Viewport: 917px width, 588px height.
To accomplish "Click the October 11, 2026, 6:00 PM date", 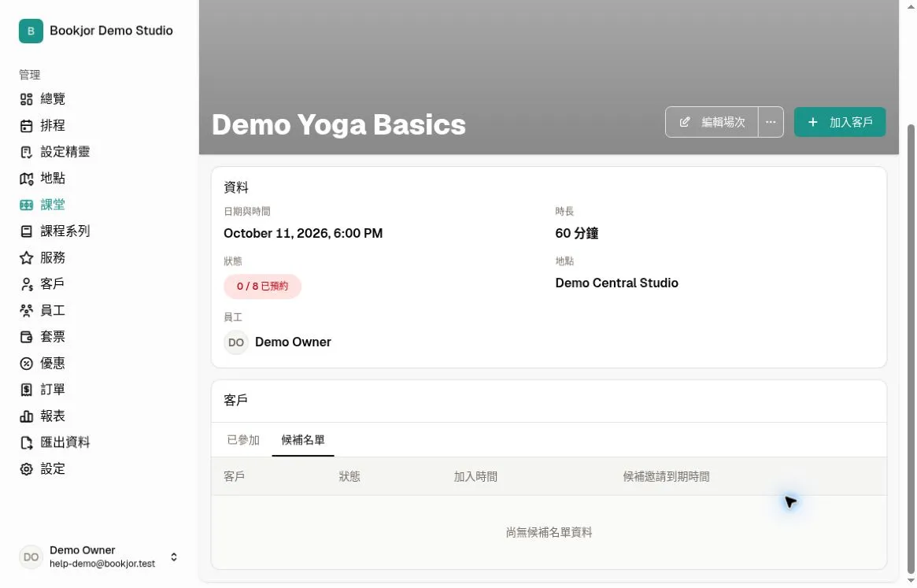I will coord(303,234).
